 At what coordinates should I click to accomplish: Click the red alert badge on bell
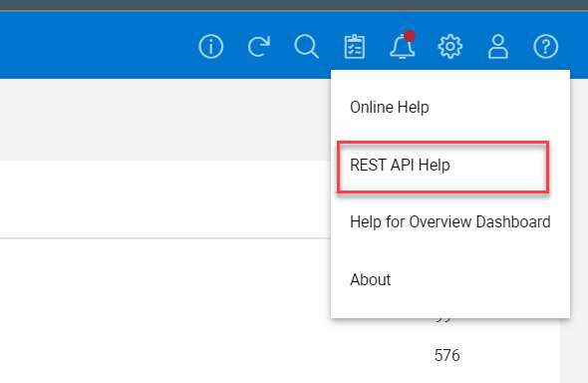click(410, 36)
